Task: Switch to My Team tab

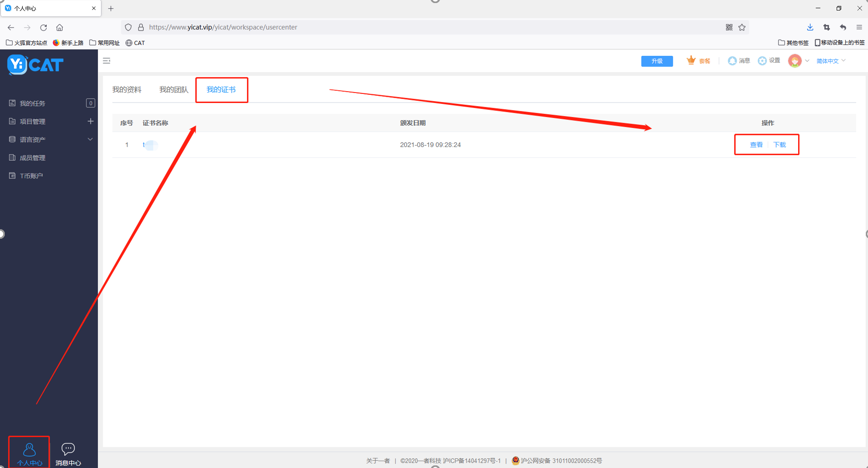Action: tap(174, 89)
